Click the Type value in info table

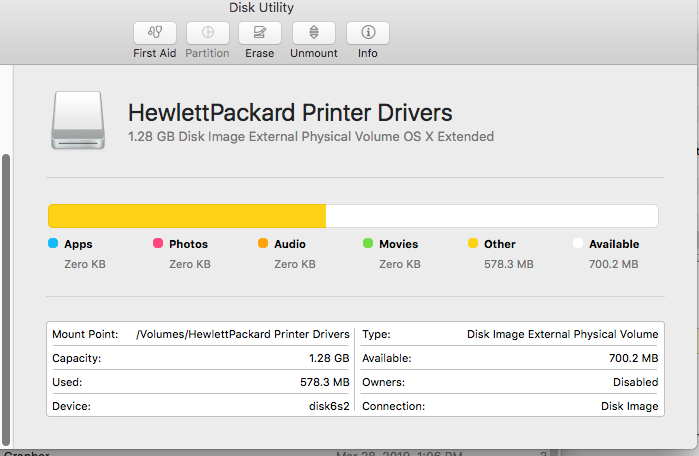(x=563, y=334)
